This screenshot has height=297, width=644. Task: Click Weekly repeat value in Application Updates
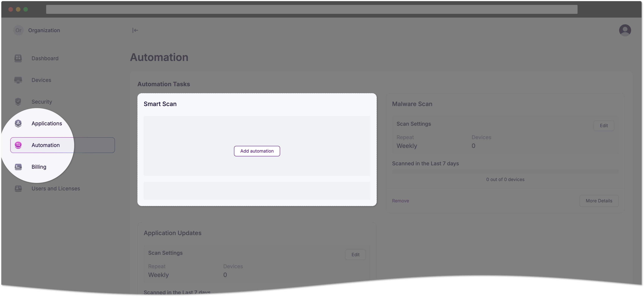[x=158, y=275]
